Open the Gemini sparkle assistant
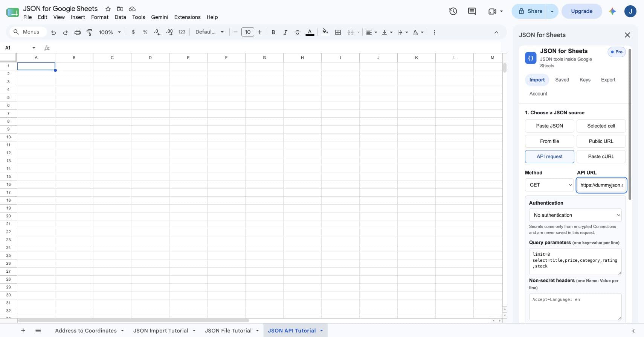 pos(612,11)
